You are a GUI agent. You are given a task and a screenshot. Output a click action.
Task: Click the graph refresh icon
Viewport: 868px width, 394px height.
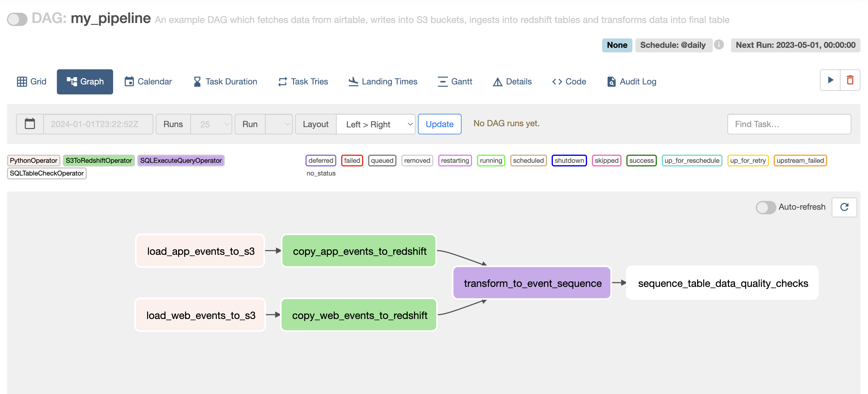click(x=844, y=207)
